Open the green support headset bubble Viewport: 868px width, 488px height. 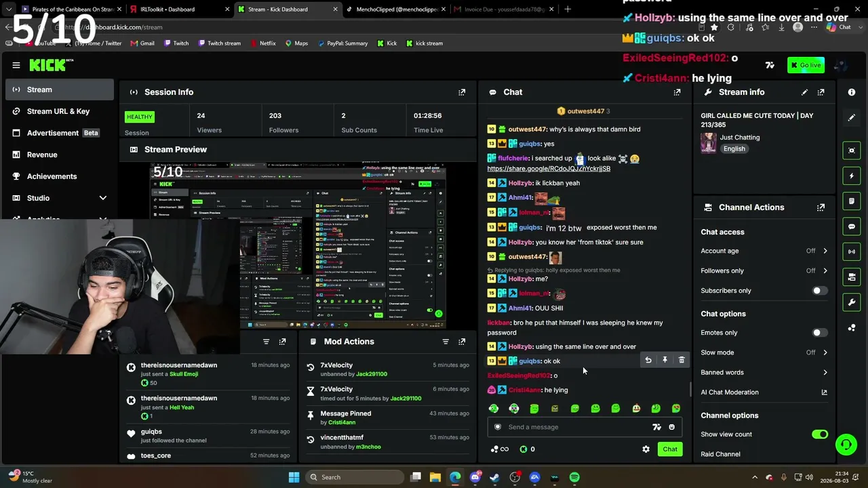[846, 445]
